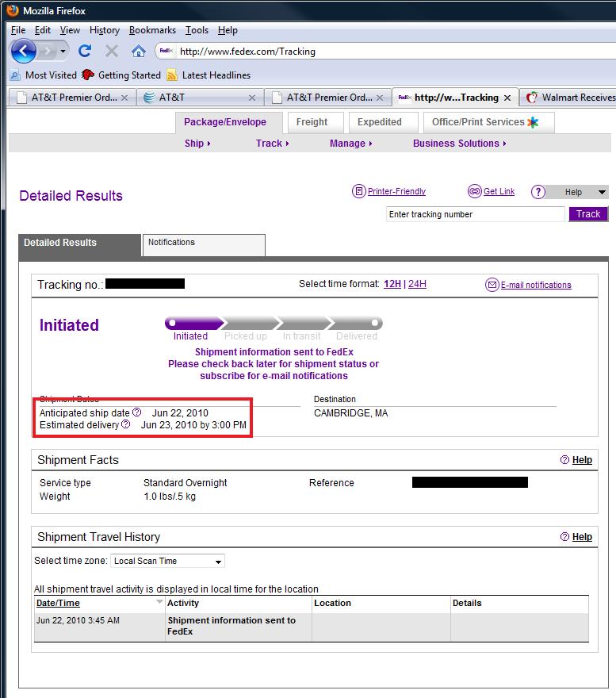Click the Firefox logo in title bar

[x=13, y=10]
